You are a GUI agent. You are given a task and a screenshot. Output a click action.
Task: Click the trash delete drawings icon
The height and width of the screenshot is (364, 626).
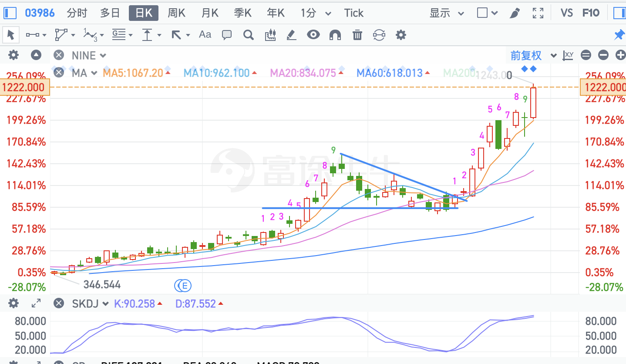[x=357, y=35]
